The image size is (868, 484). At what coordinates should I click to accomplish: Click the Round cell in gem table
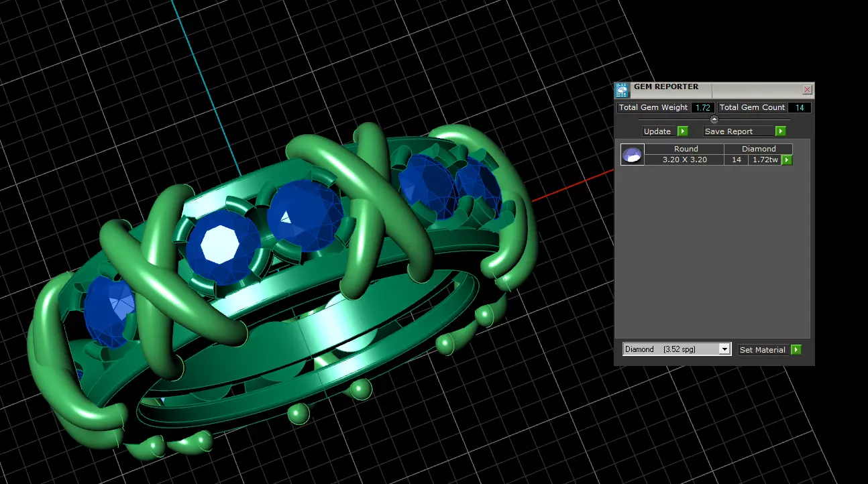686,149
